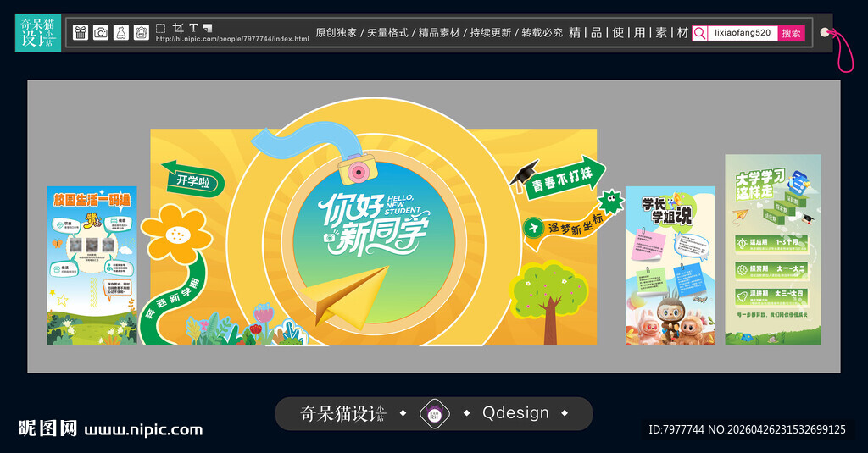Click the graduation cap graphic
Screen dimensions: 868x453
[x=524, y=175]
